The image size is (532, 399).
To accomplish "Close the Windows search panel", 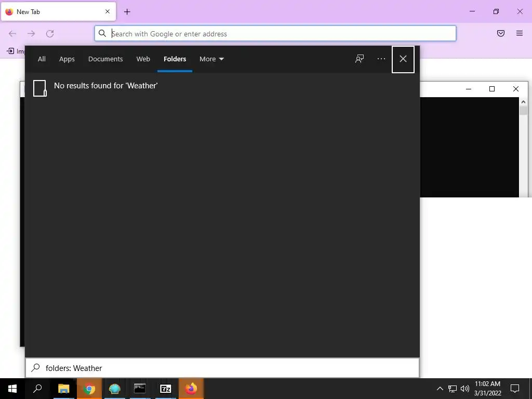I will (x=403, y=59).
